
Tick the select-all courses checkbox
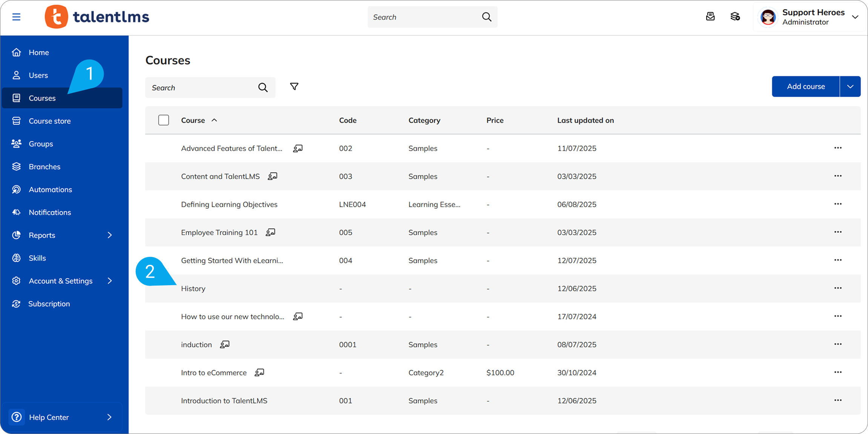[164, 120]
